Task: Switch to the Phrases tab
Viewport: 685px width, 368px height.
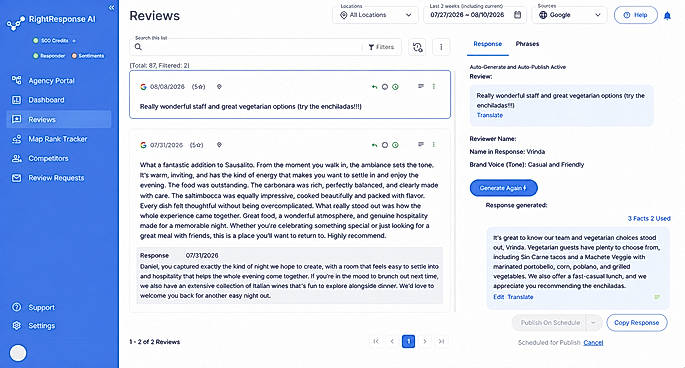Action: pos(527,44)
